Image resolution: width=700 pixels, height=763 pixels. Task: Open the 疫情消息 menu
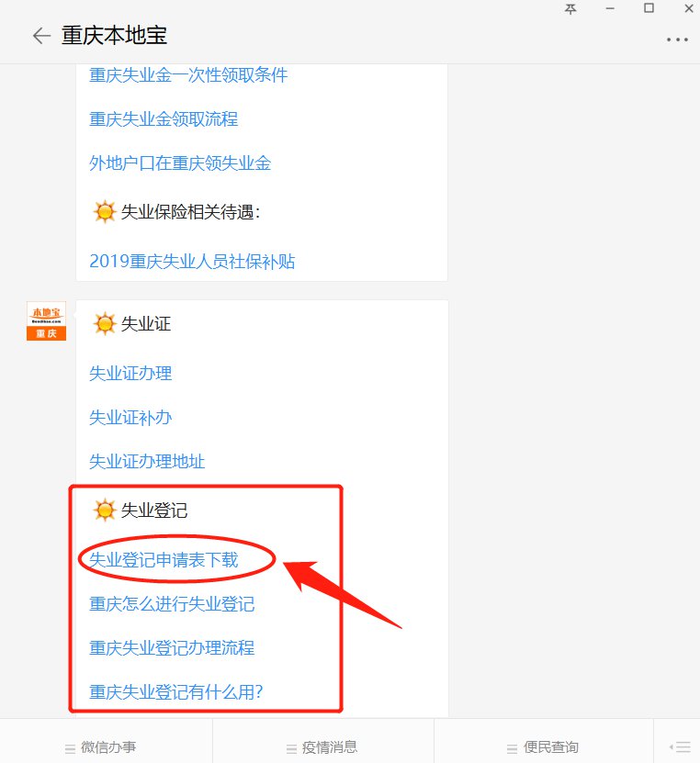(322, 747)
